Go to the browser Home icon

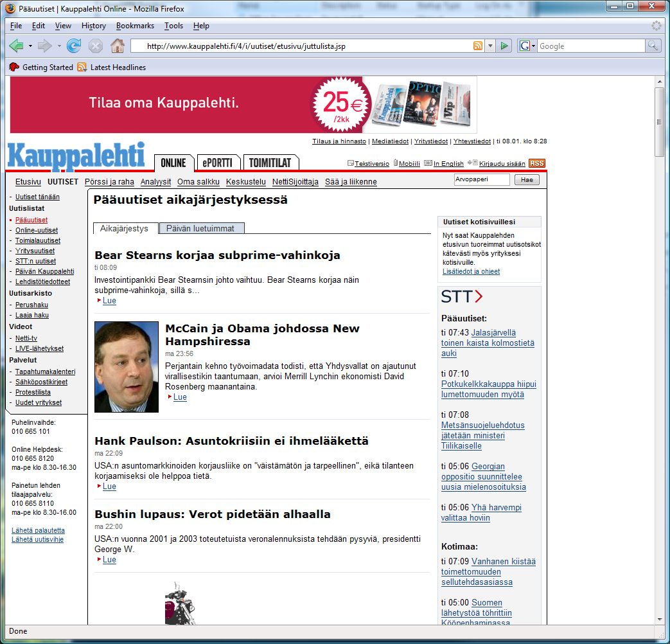pos(117,46)
